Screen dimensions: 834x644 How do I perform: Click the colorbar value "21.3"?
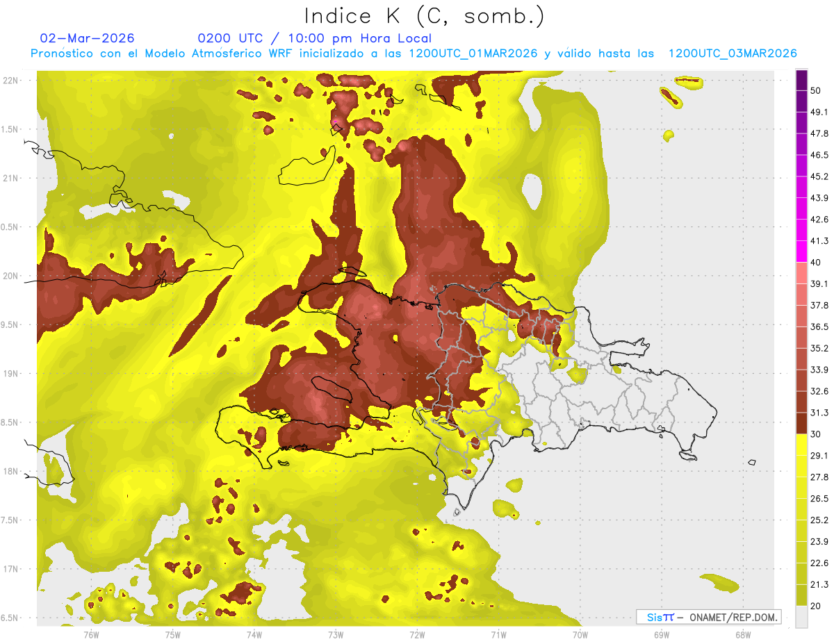click(x=820, y=584)
